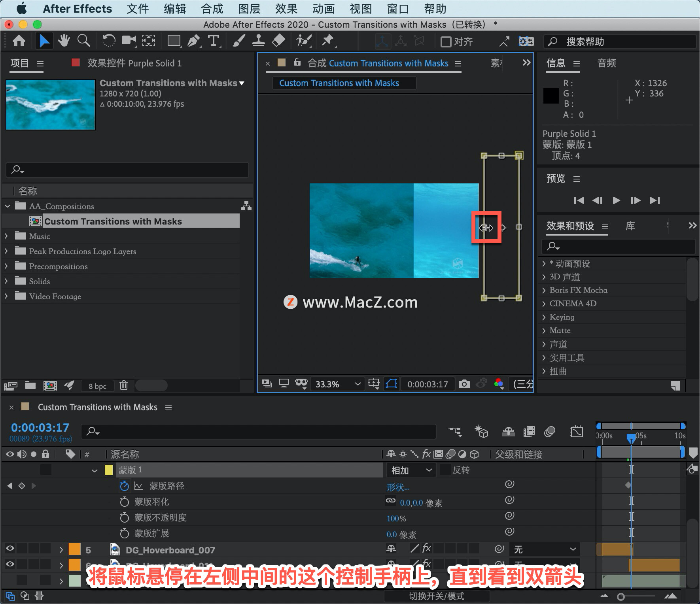Switch to the 库 tab

coord(630,226)
